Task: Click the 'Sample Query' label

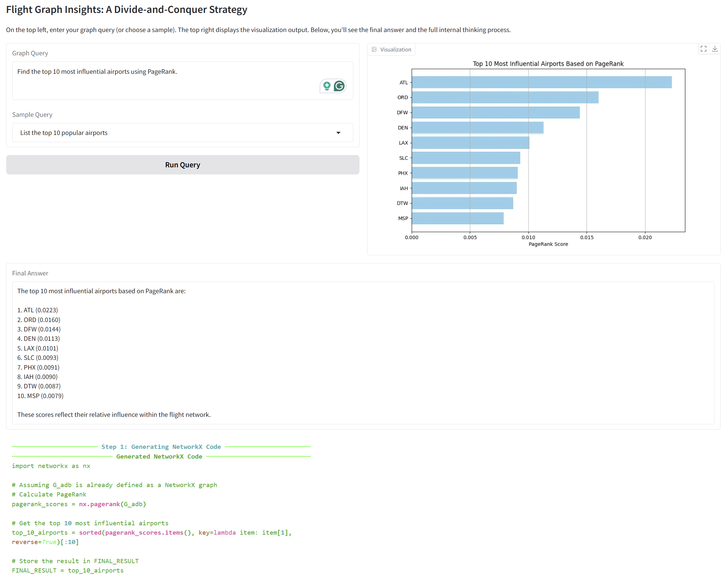Action: (32, 115)
